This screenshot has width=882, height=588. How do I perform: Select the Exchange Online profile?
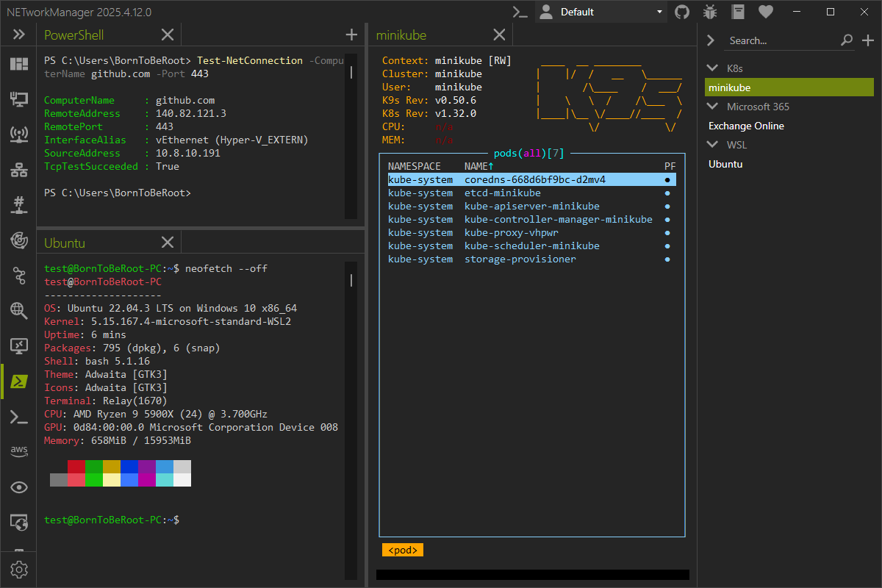tap(745, 126)
